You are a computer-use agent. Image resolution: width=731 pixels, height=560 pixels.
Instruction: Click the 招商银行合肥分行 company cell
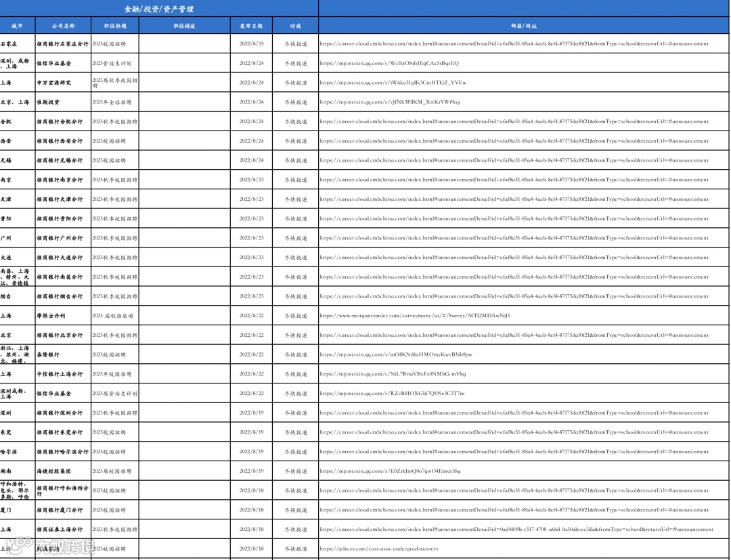tap(63, 122)
